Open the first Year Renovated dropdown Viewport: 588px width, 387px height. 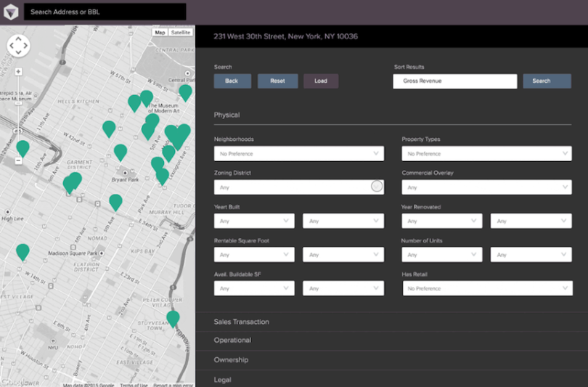tap(442, 221)
